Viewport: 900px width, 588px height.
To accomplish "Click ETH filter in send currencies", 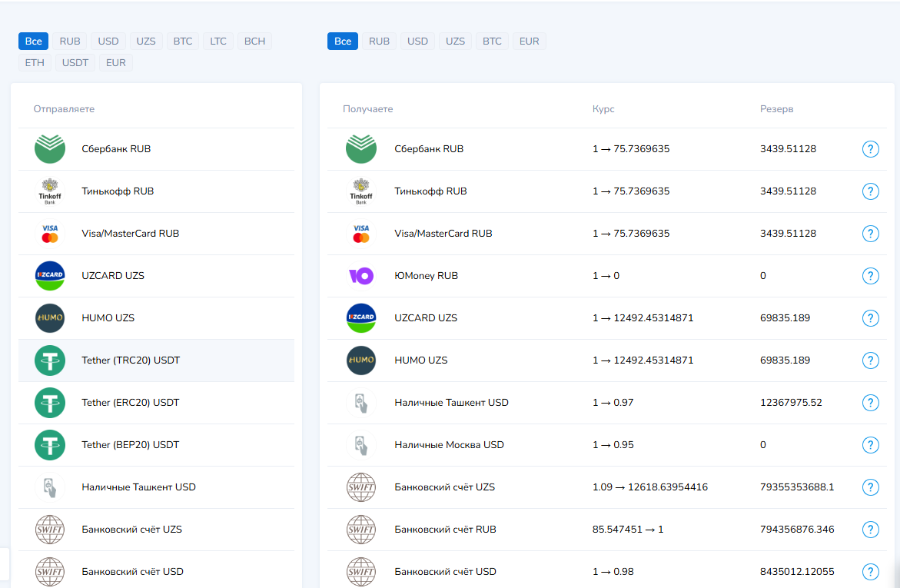I will [x=35, y=63].
